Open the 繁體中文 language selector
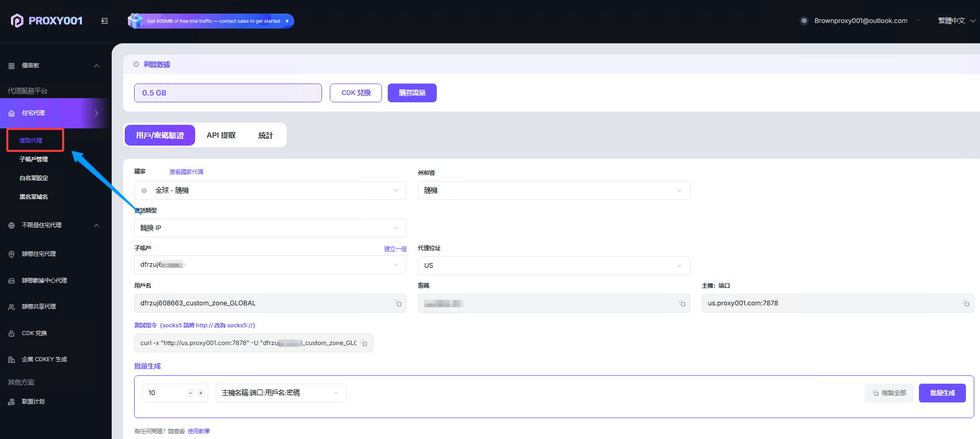Image resolution: width=980 pixels, height=439 pixels. tap(957, 21)
